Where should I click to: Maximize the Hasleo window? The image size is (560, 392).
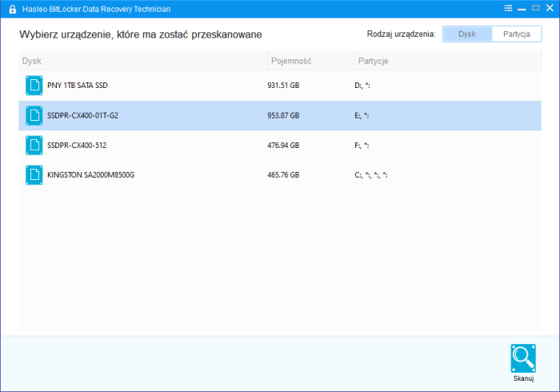point(535,8)
